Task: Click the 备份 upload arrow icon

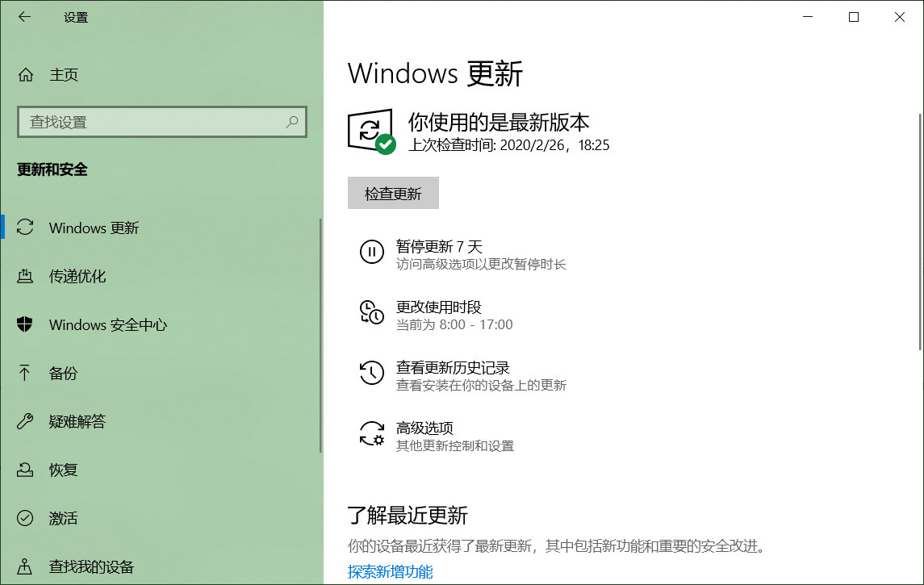Action: (x=24, y=373)
